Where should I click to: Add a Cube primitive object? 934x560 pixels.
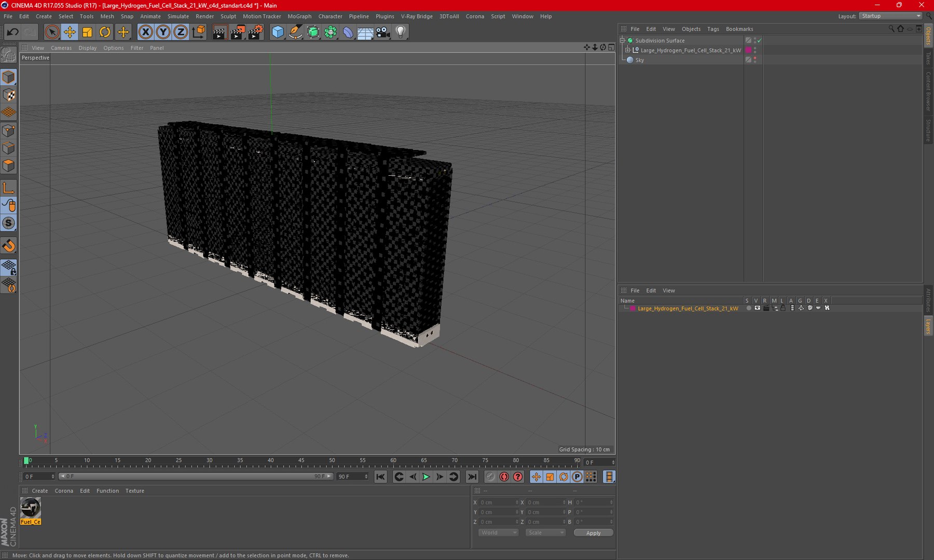(x=278, y=32)
